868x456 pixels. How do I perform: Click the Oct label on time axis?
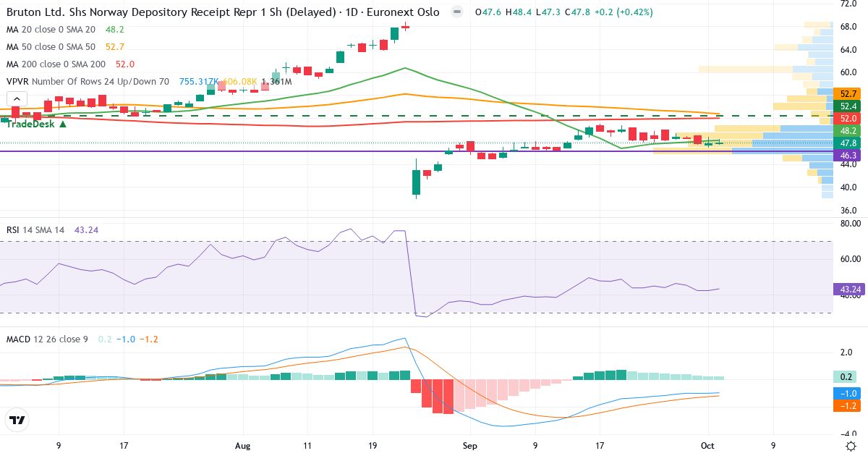[708, 446]
